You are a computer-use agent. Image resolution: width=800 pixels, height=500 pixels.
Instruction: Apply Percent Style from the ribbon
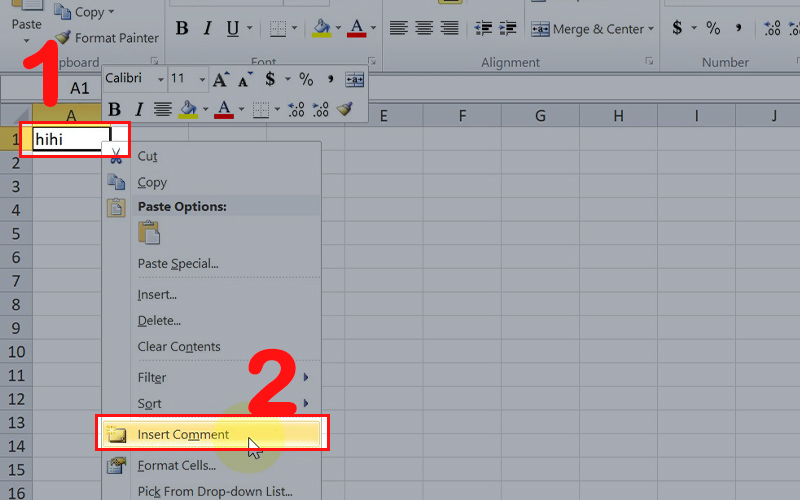pyautogui.click(x=713, y=28)
